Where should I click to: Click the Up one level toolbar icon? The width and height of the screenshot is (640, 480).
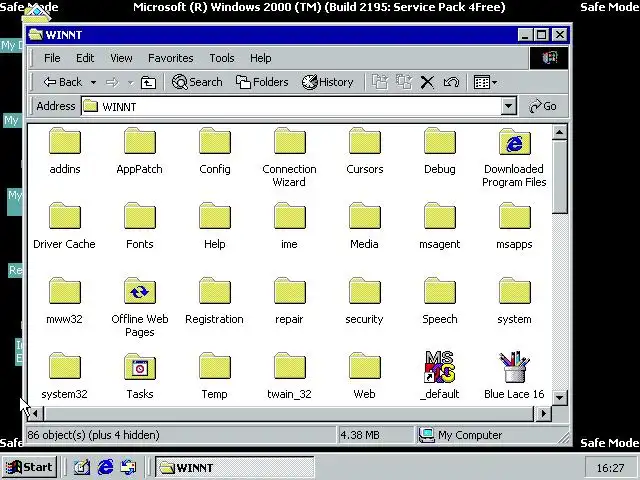coord(148,82)
